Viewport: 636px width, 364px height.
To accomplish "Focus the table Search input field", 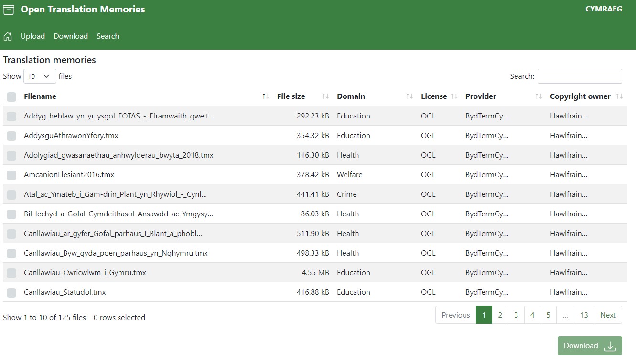I will 580,76.
